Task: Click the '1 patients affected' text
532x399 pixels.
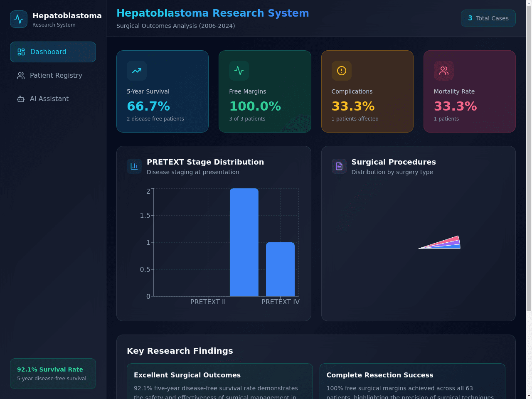Action: click(x=355, y=119)
